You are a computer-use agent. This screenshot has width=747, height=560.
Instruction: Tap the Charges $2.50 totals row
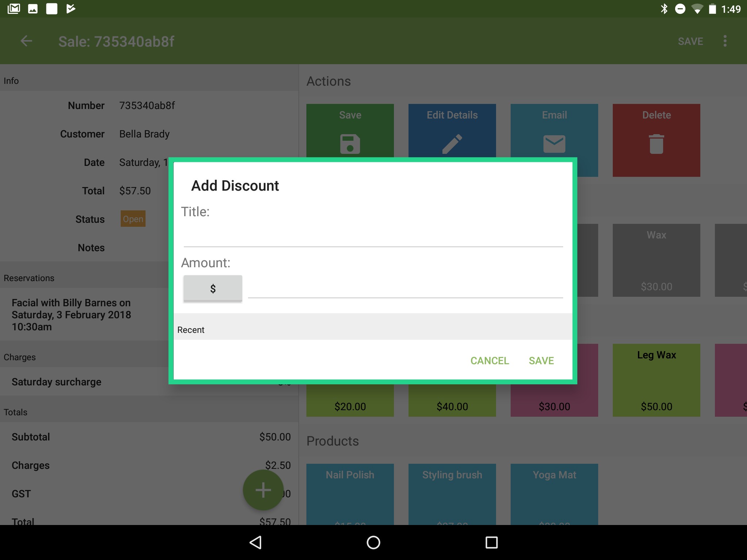(150, 465)
